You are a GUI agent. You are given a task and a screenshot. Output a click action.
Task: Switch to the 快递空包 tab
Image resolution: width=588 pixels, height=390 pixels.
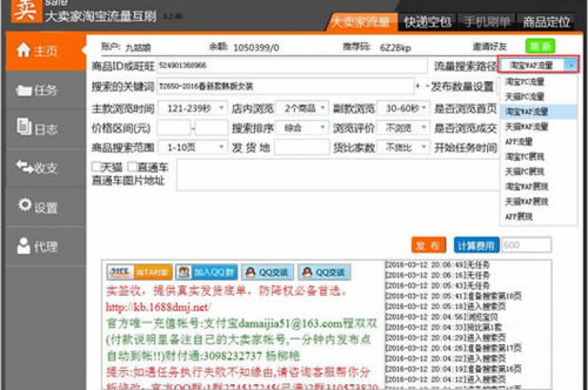(428, 21)
